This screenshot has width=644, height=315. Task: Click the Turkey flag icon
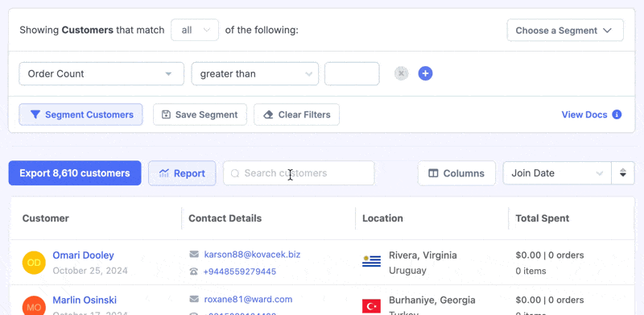pos(371,306)
